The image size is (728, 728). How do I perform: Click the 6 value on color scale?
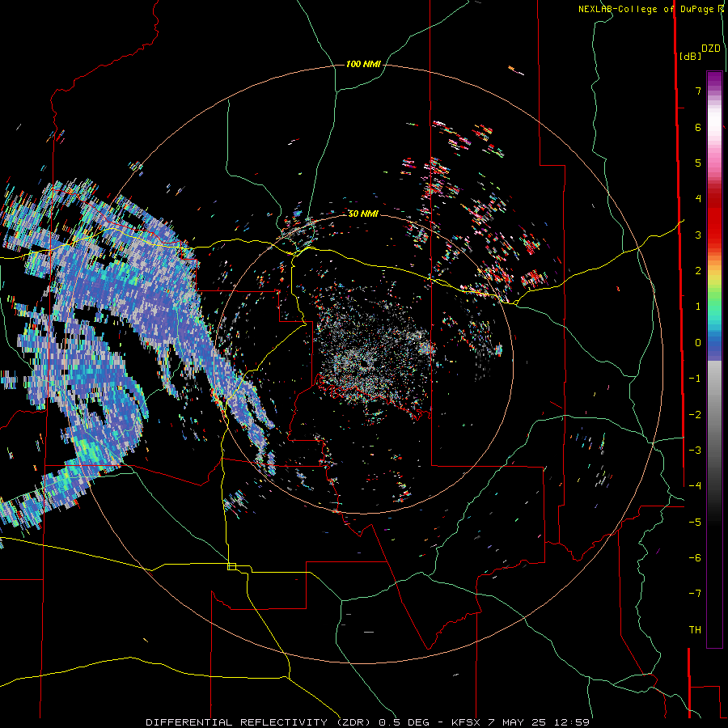tap(698, 127)
